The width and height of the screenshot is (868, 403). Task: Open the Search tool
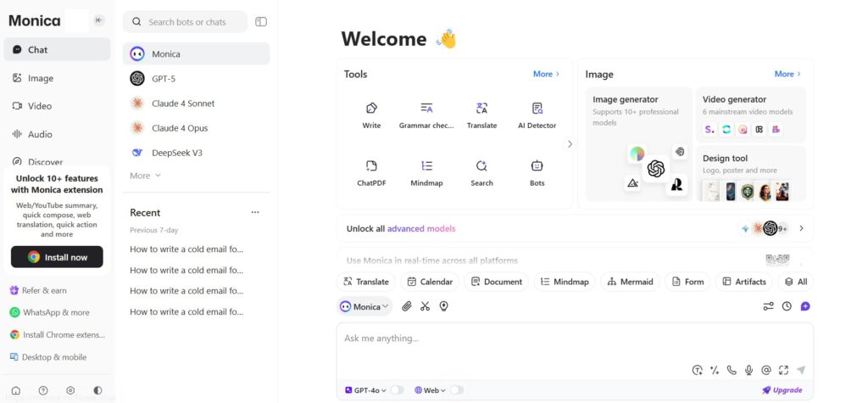[x=481, y=173]
